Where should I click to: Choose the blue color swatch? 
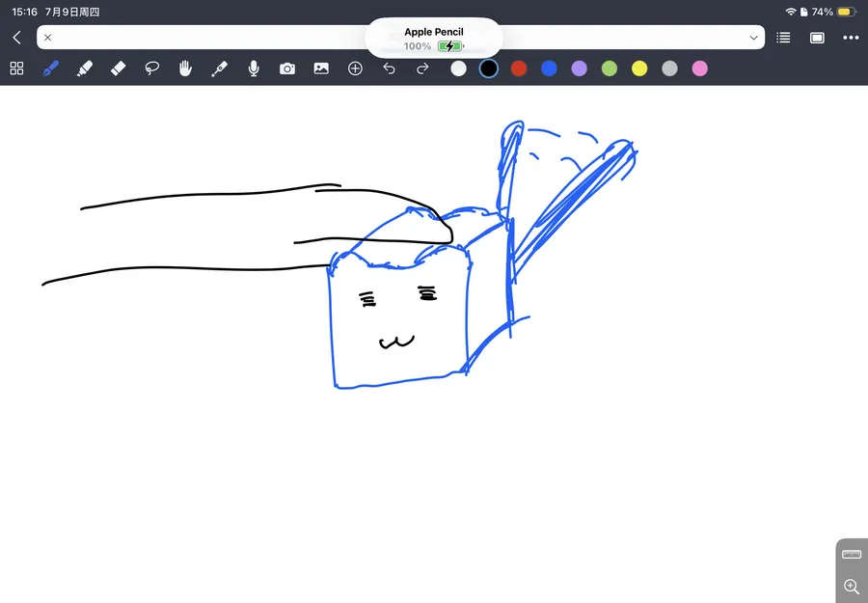[549, 69]
